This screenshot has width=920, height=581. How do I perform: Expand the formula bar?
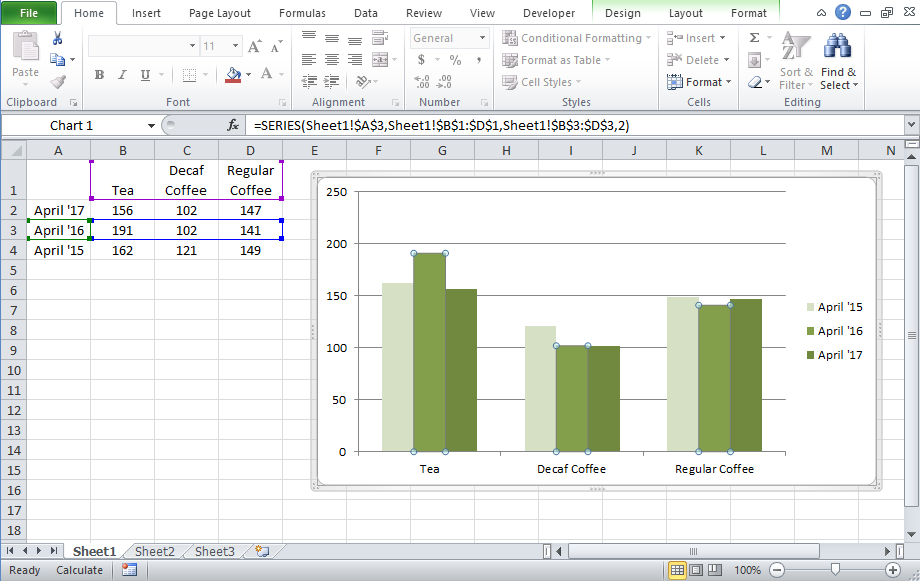pos(911,125)
